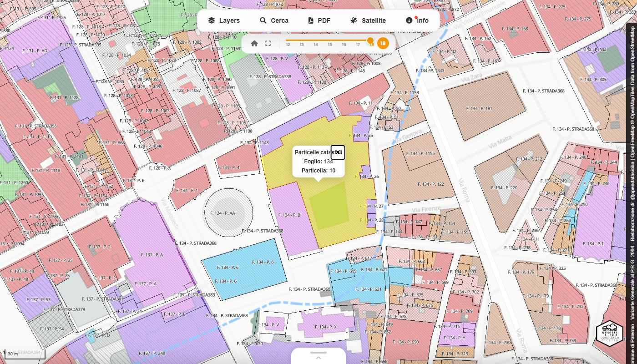This screenshot has width=637, height=364.
Task: Click parcel label 'F. 134 - P. 178'
Action: [548, 328]
